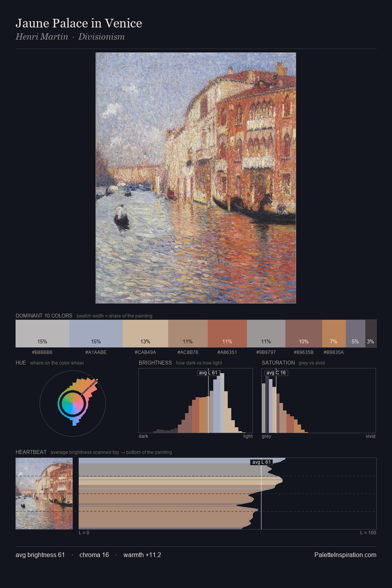Image resolution: width=392 pixels, height=588 pixels.
Task: Click "avg C 16" marker in saturation chart
Action: pyautogui.click(x=276, y=373)
